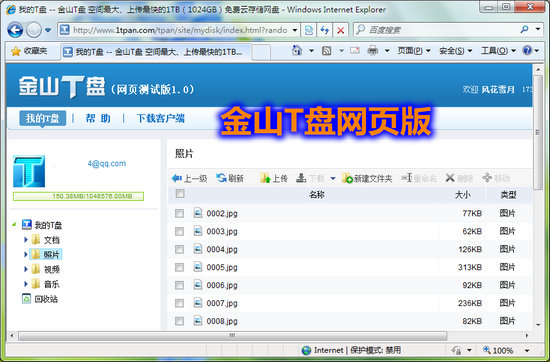Click the 刷新 refresh icon
Viewport: 550px width, 362px height.
coord(221,178)
